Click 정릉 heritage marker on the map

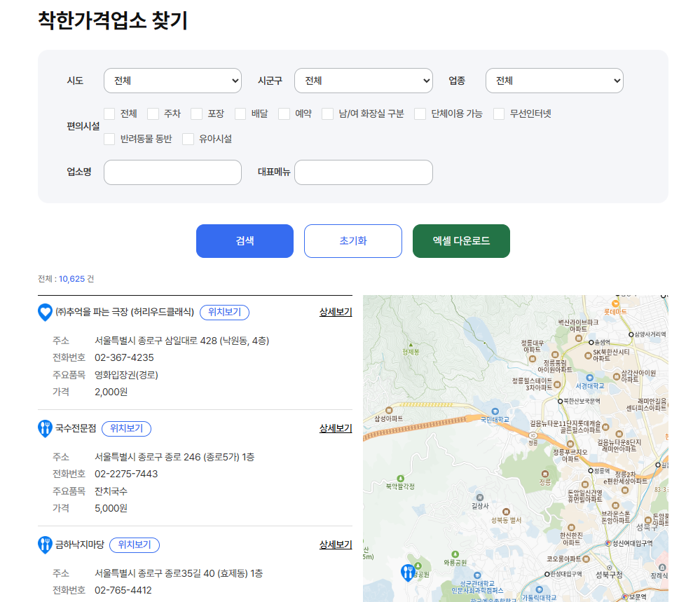point(544,474)
